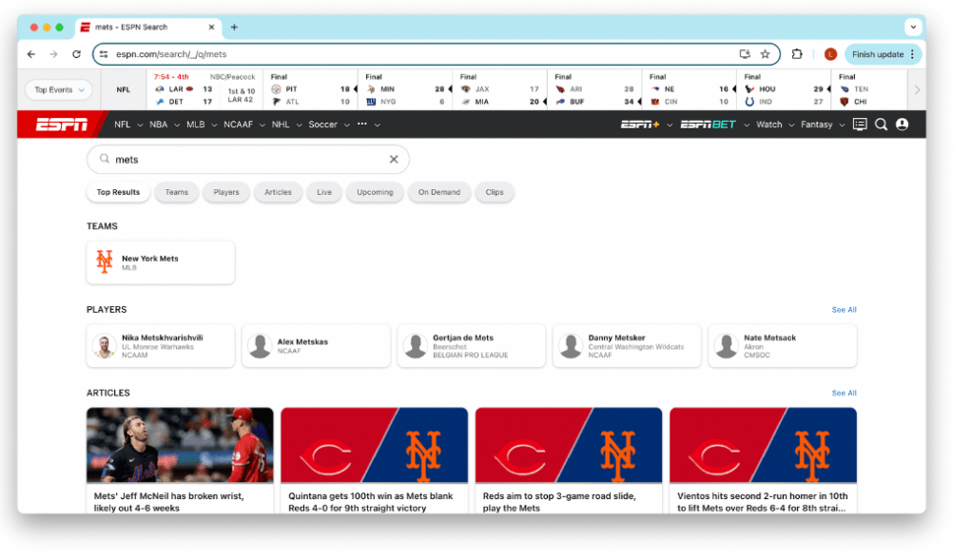Expand the Top Events dropdown

click(x=59, y=90)
